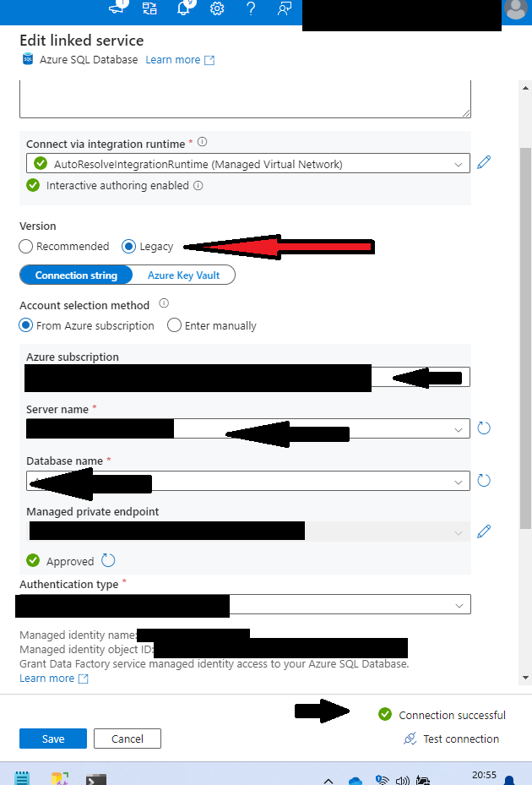Switch to the Azure Key Vault tab

click(x=184, y=275)
